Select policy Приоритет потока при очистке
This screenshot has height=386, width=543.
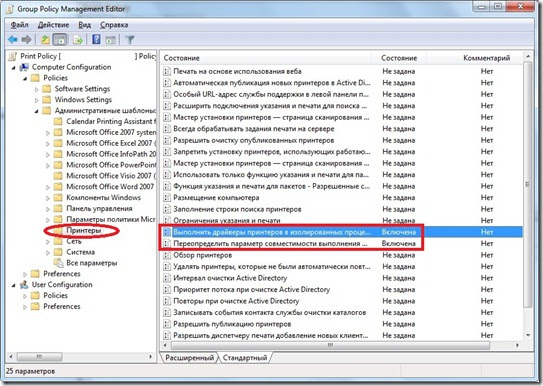point(251,289)
